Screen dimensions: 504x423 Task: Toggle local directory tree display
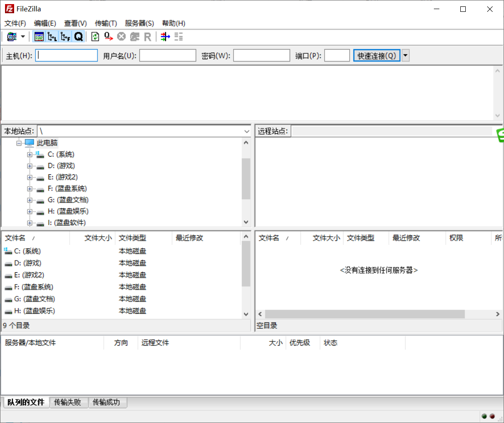52,36
